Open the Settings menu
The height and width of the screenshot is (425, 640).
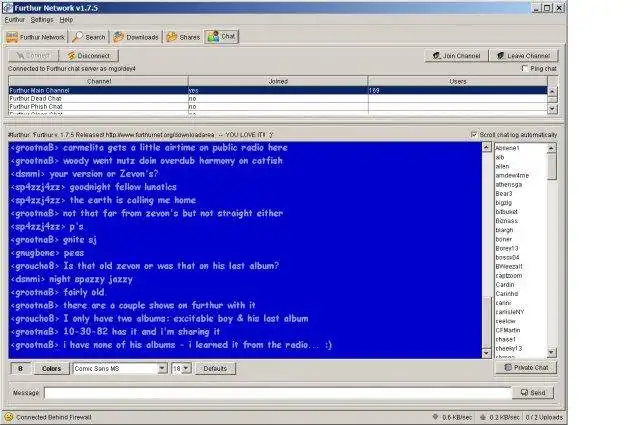click(42, 20)
